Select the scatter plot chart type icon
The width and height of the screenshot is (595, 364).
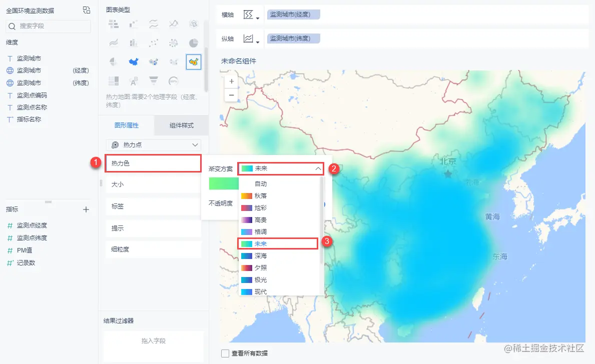pos(154,41)
